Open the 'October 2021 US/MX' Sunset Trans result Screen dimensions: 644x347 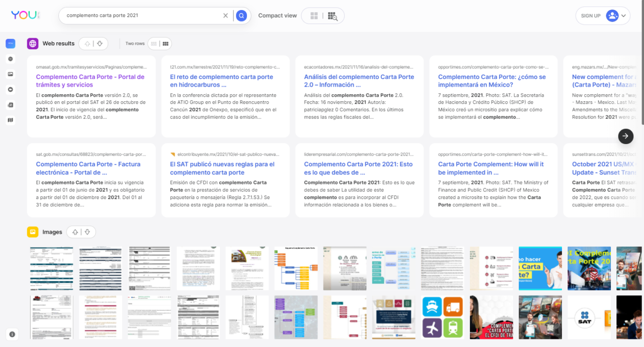click(604, 168)
